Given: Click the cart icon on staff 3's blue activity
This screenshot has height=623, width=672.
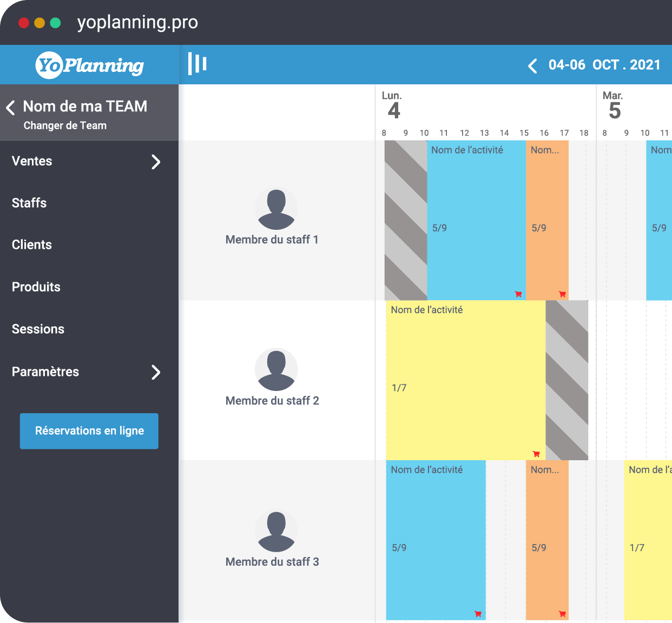Looking at the screenshot, I should (478, 614).
